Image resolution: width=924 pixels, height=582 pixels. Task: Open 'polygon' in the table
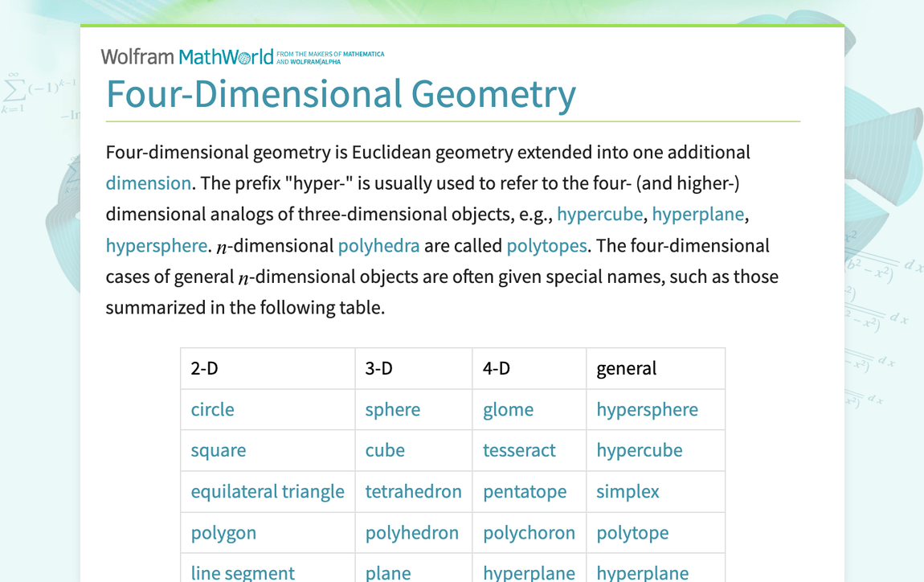coord(223,534)
